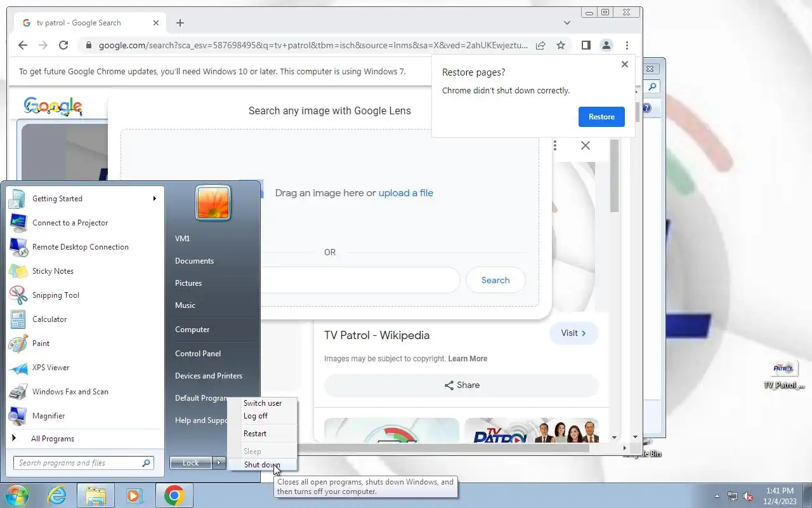Toggle Chrome side panel icon
This screenshot has width=812, height=508.
pyautogui.click(x=586, y=45)
